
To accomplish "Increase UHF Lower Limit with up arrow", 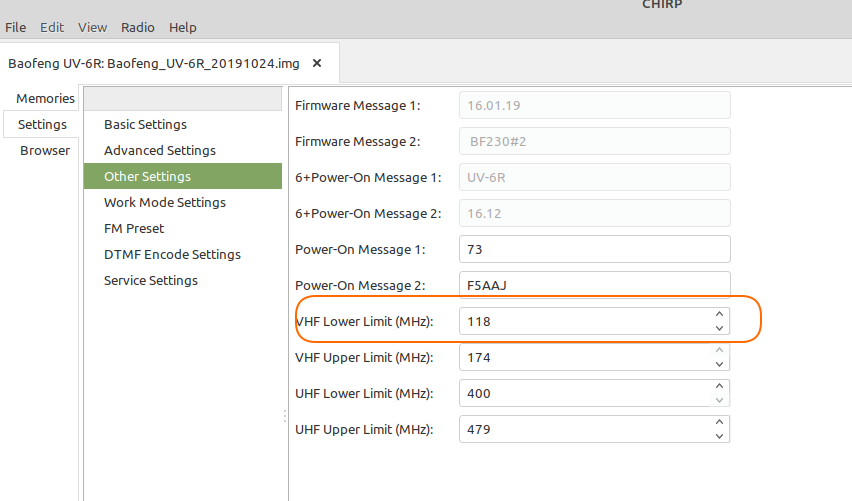I will (719, 386).
